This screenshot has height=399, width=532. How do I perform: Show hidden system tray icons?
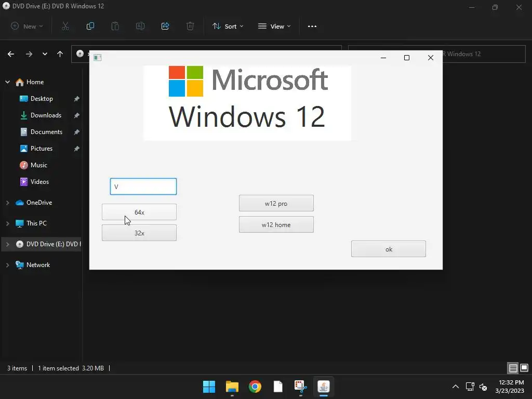click(x=456, y=387)
